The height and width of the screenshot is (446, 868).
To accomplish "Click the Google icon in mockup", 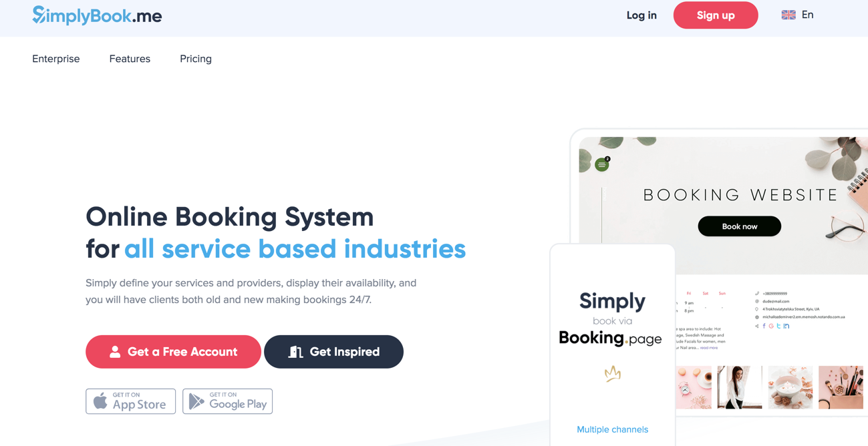I will [x=771, y=326].
